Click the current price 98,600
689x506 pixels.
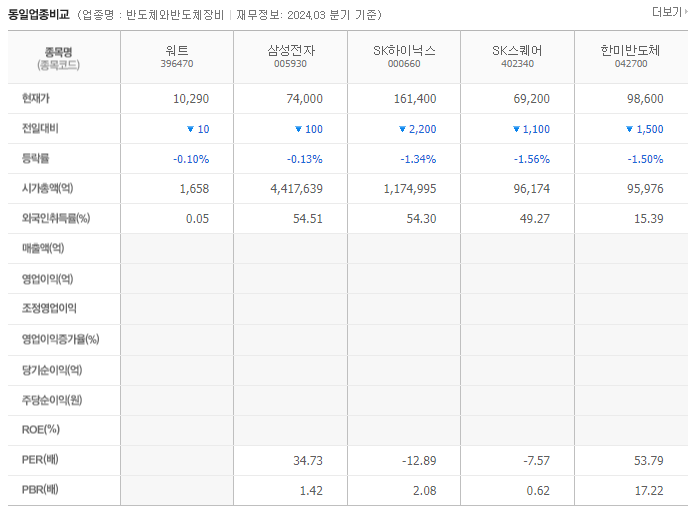click(x=645, y=99)
